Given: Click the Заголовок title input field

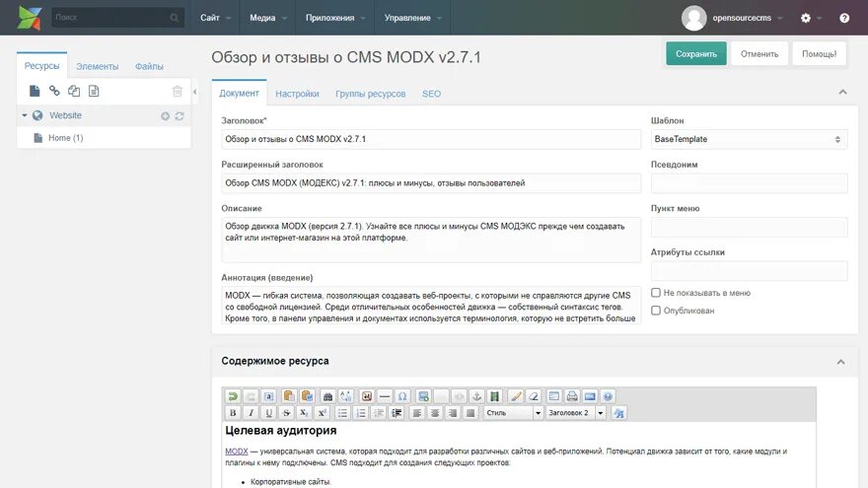Looking at the screenshot, I should click(431, 139).
